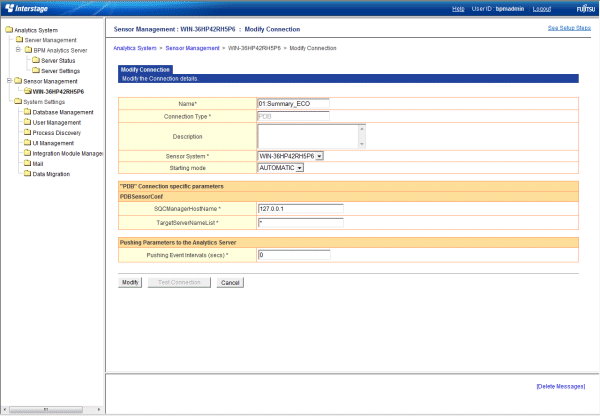Image resolution: width=600 pixels, height=416 pixels.
Task: Click the Modify button
Action: coord(130,282)
